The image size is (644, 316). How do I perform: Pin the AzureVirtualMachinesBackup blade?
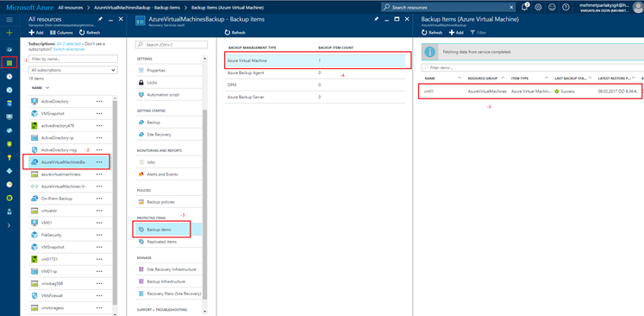pyautogui.click(x=377, y=19)
